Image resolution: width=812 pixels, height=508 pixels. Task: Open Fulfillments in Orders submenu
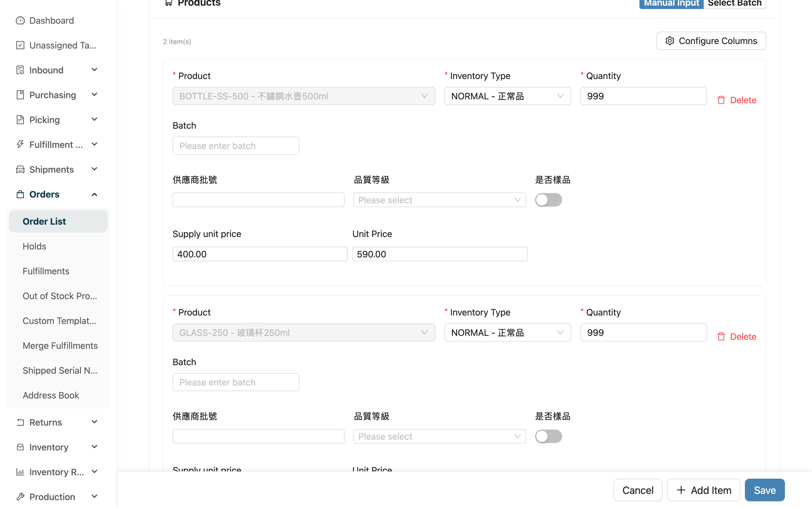(x=46, y=271)
